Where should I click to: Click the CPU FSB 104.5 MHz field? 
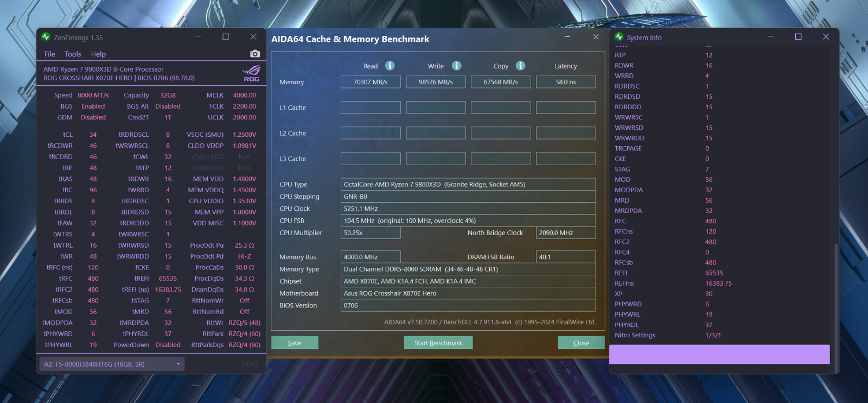pos(468,221)
